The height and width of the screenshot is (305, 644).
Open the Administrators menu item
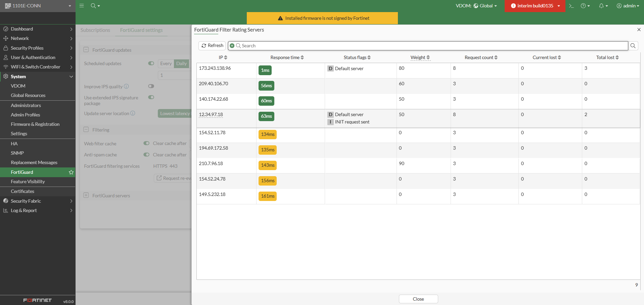(26, 105)
